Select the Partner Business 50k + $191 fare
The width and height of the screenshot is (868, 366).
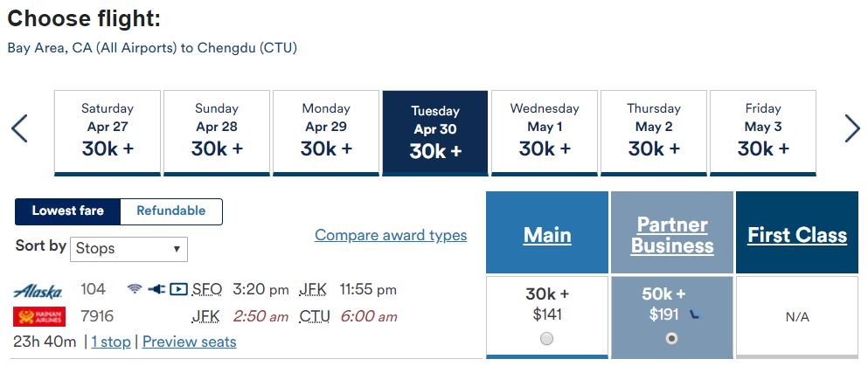(671, 339)
